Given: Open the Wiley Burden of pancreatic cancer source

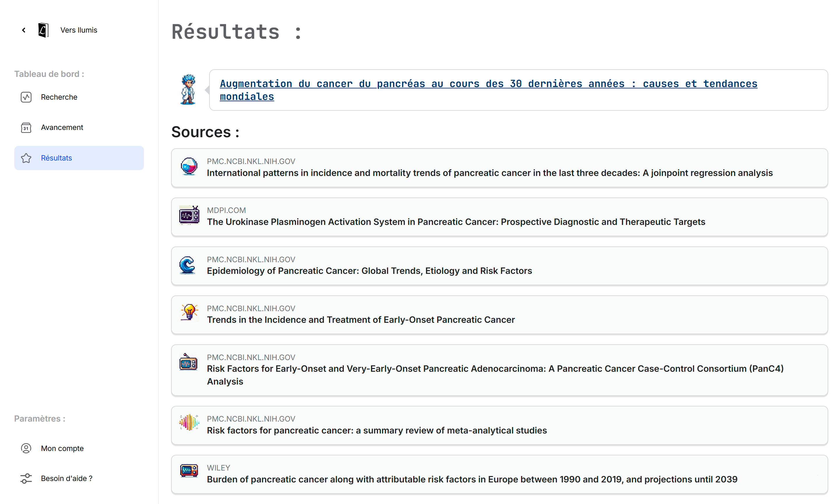Looking at the screenshot, I should pyautogui.click(x=472, y=479).
